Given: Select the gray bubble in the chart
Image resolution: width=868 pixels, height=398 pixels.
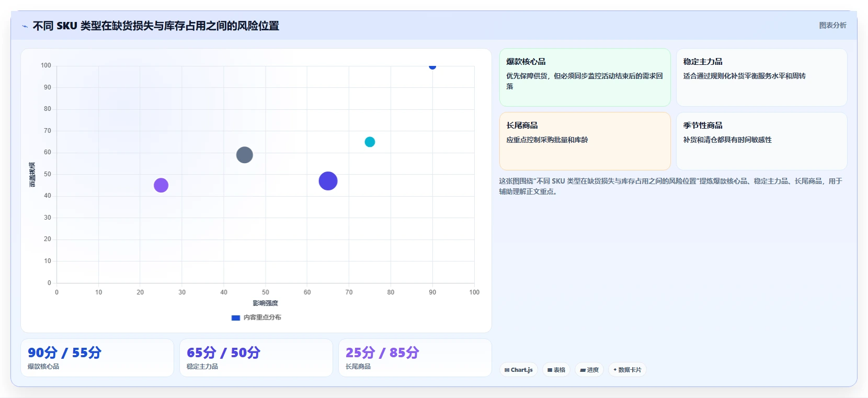Looking at the screenshot, I should 244,155.
